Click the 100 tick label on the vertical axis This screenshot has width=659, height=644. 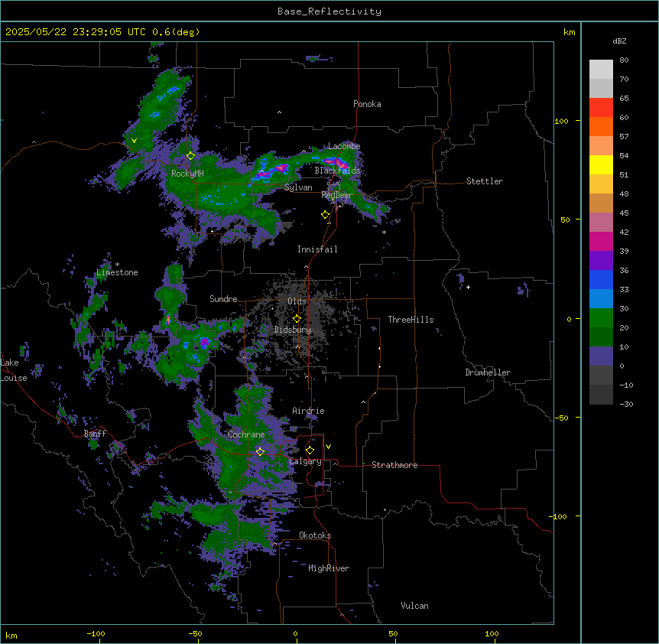point(561,121)
